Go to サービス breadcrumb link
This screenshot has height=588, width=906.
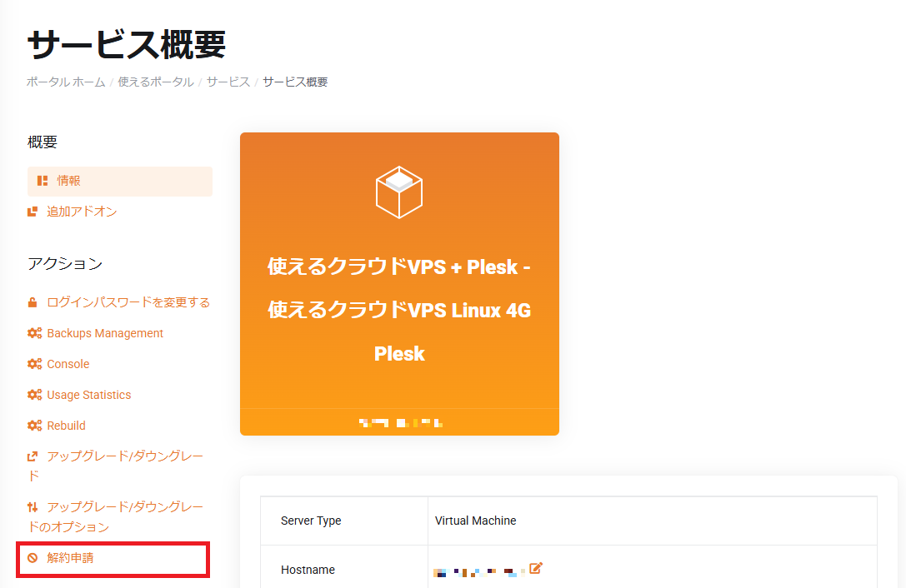click(x=228, y=82)
